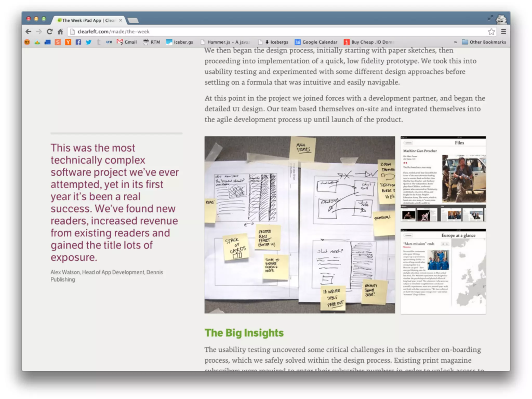Screen dimensions: 532x399
Task: Click the Tumblr bookmark icon
Action: click(98, 42)
